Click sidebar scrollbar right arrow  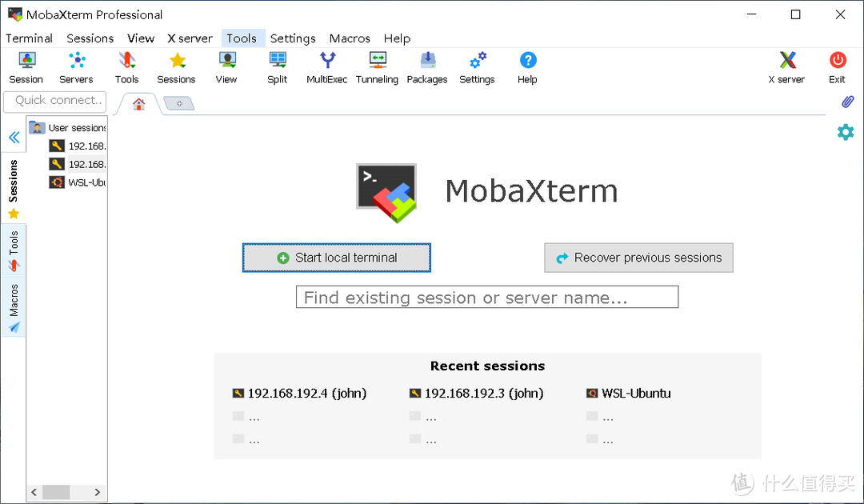[98, 492]
